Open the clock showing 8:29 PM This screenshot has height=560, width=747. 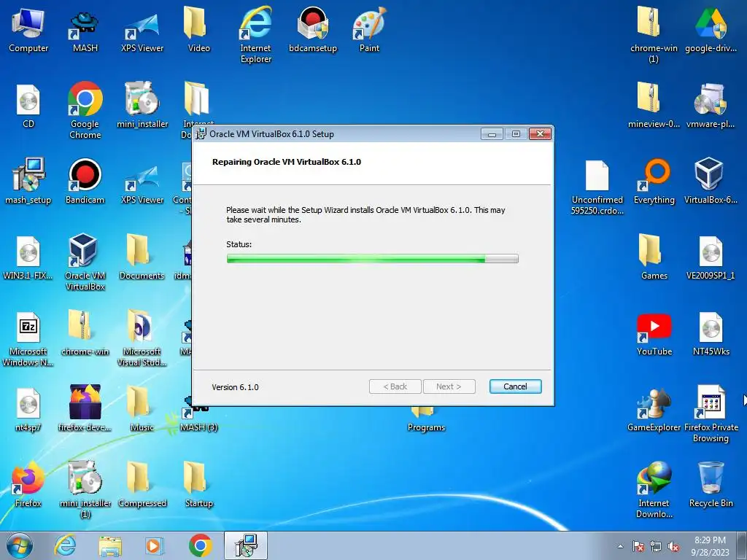click(x=710, y=545)
